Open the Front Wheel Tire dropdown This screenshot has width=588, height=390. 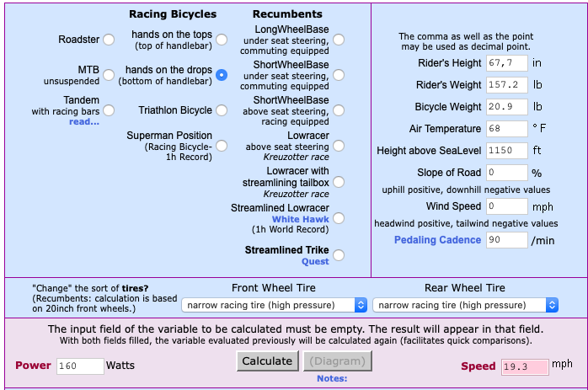(x=274, y=305)
